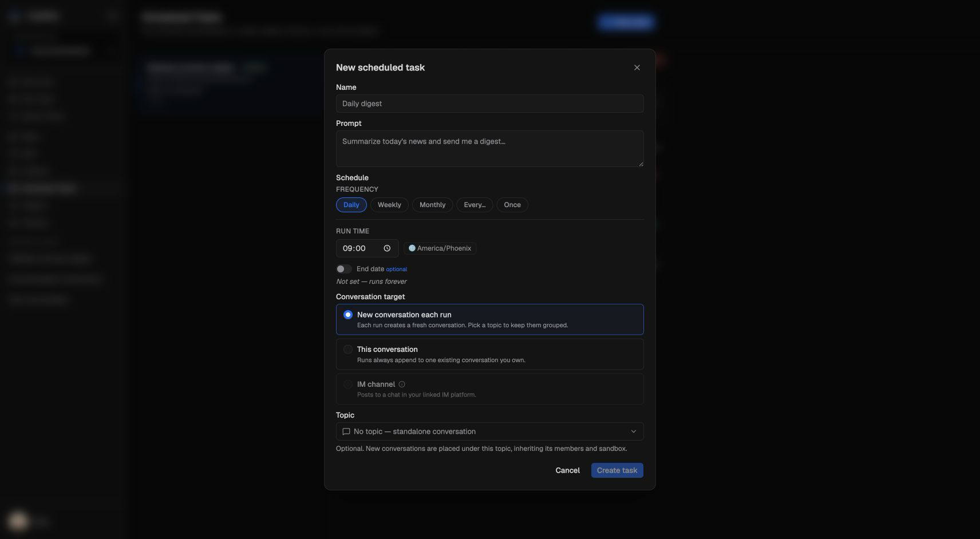Select Weekly frequency
Screen dimensions: 980x539
pyautogui.click(x=389, y=205)
